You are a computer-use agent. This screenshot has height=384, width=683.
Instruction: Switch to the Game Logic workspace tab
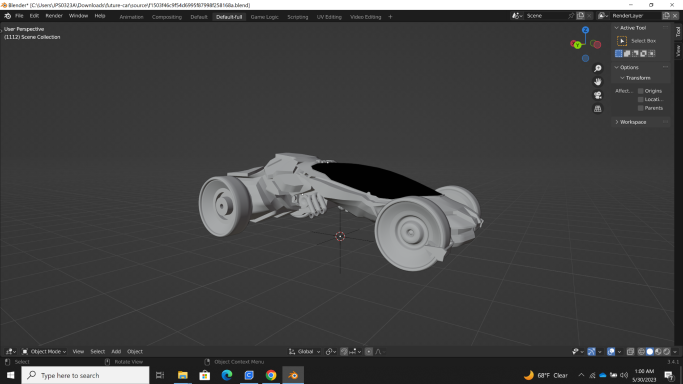264,17
